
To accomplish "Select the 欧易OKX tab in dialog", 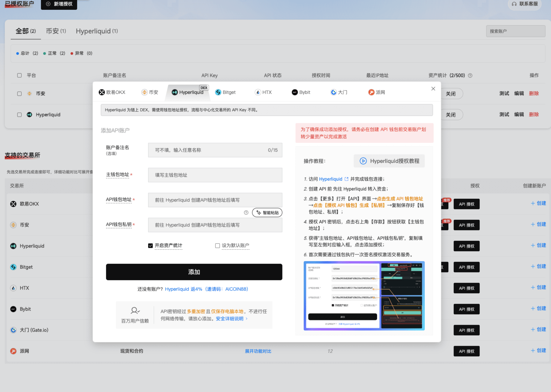I will 112,92.
